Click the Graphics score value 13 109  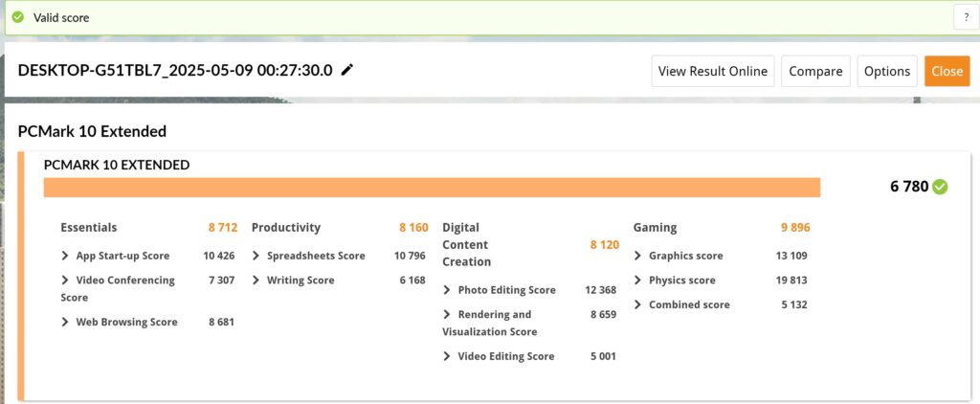click(x=791, y=256)
